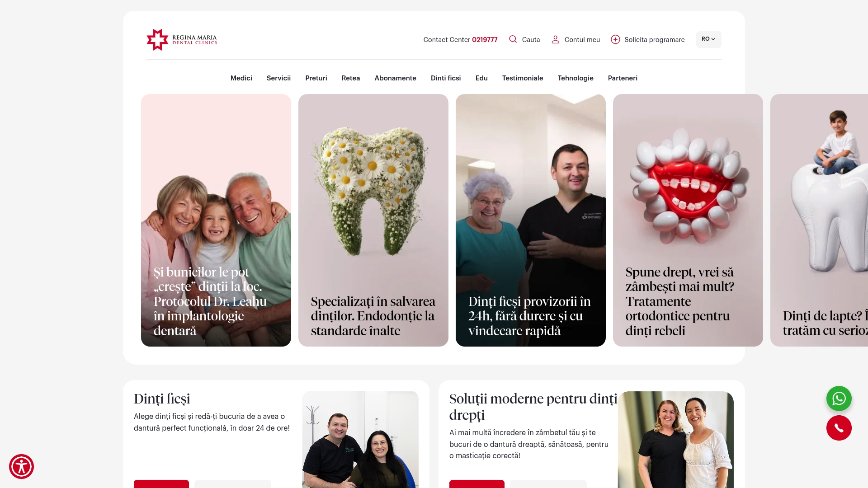
Task: Open the Medici menu item
Action: point(241,78)
